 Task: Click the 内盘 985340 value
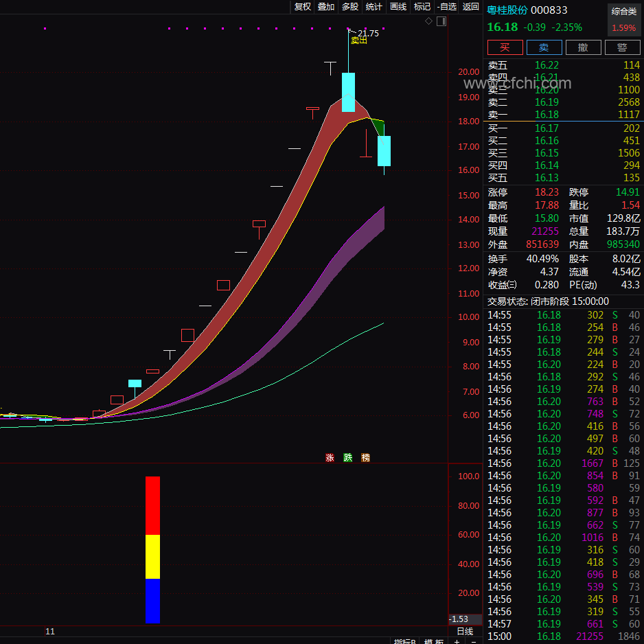623,244
